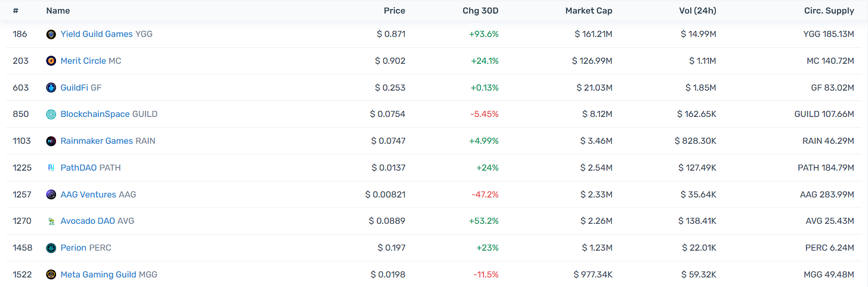Click the price $ 0.197
The width and height of the screenshot is (868, 287).
point(392,248)
